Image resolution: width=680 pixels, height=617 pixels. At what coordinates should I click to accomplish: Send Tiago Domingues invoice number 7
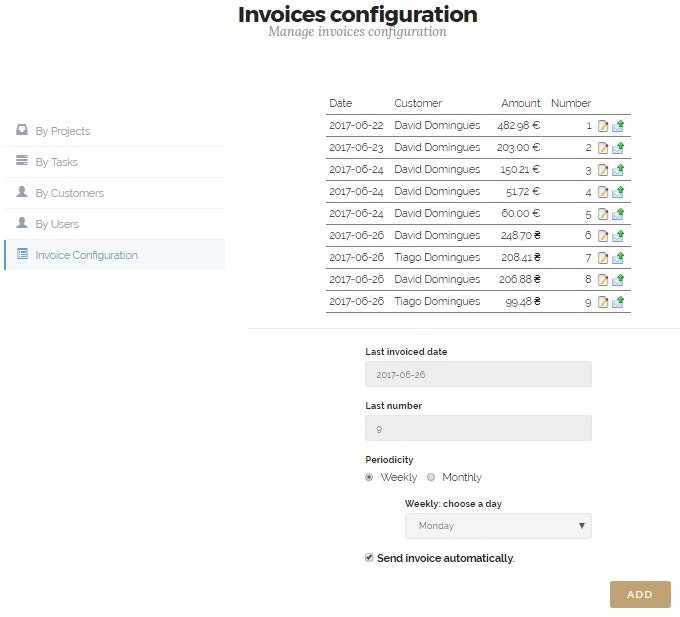(618, 258)
